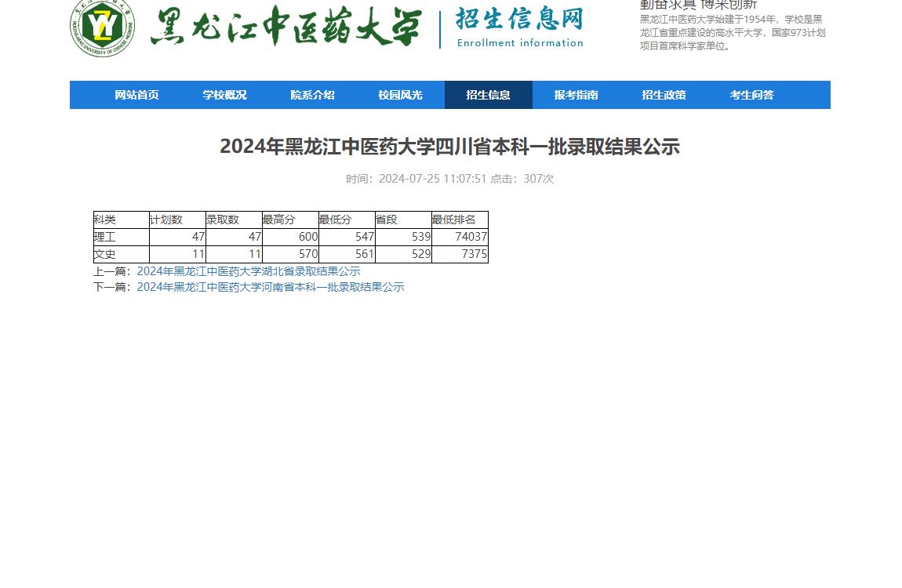
Task: Open next article about 河南省本科一批录取结果
Action: point(271,287)
